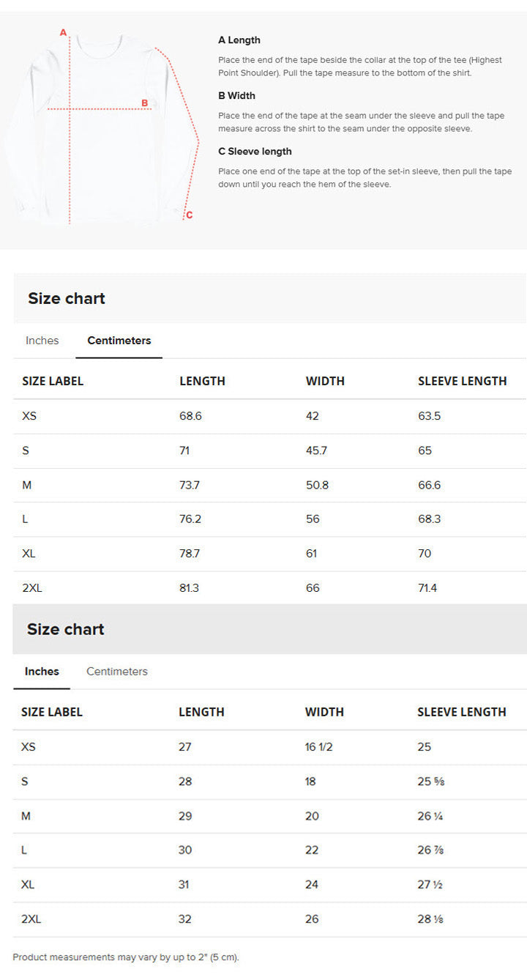Click the product measurements may vary note
Viewport: 527px width, 980px height.
click(126, 957)
